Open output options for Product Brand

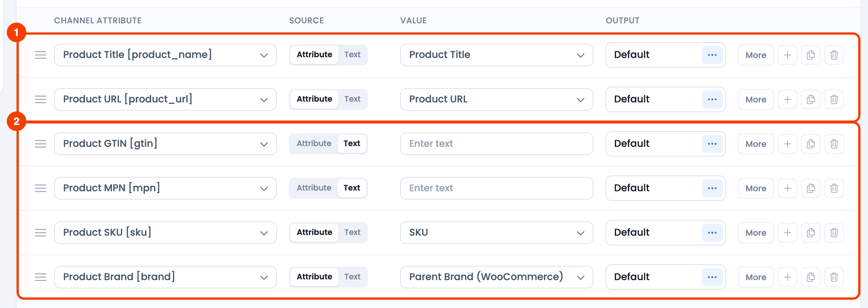coord(712,277)
